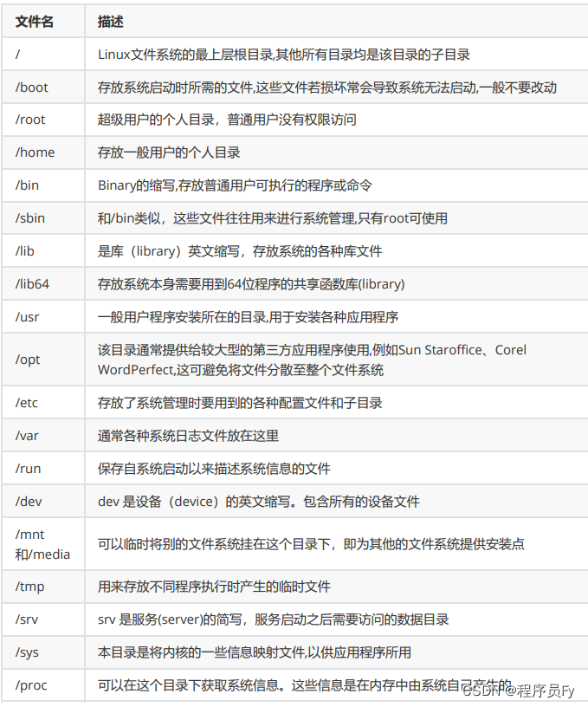The width and height of the screenshot is (588, 707).
Task: Click description mentioning Sun Staroffice
Action: [x=312, y=360]
